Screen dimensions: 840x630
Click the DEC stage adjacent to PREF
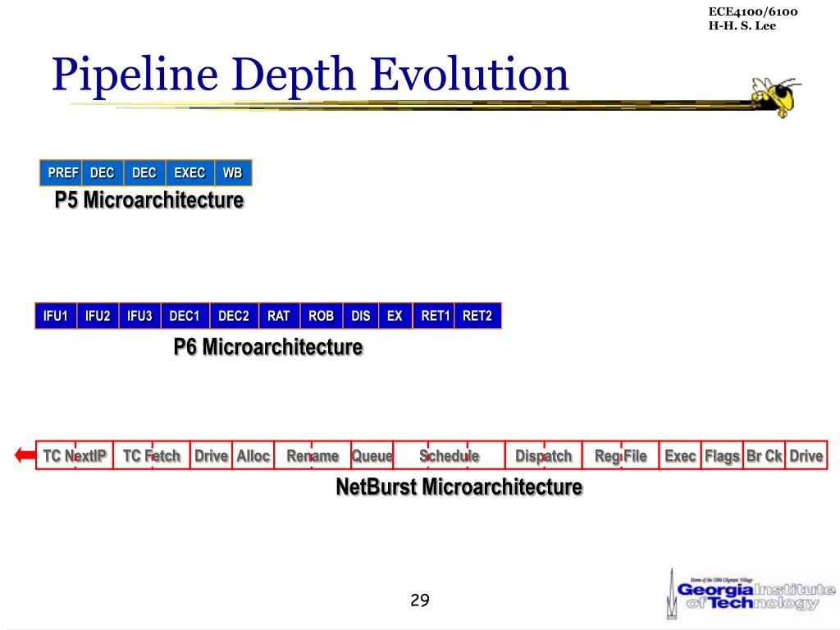click(x=103, y=173)
